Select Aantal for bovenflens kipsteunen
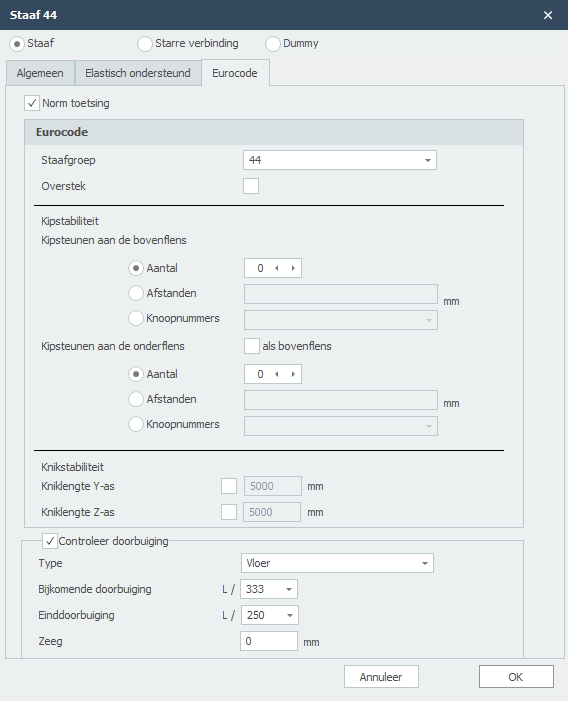Screen dimensions: 568x701 (136, 268)
